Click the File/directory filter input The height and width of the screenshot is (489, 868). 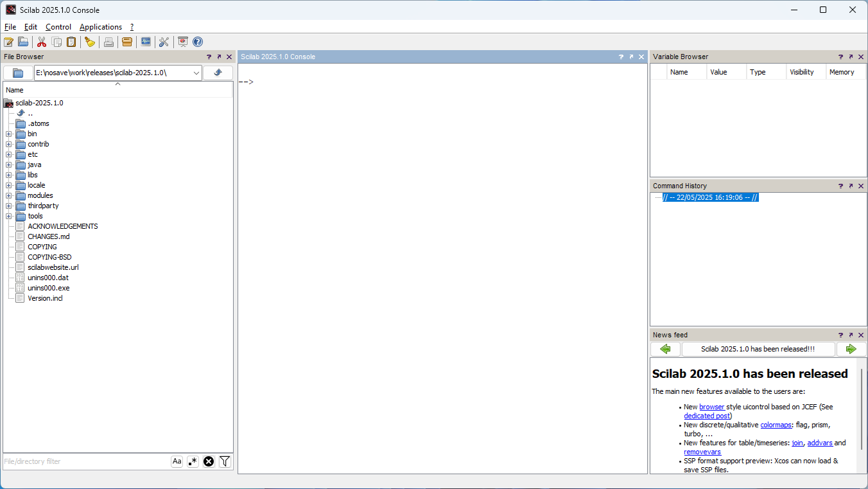pyautogui.click(x=86, y=461)
